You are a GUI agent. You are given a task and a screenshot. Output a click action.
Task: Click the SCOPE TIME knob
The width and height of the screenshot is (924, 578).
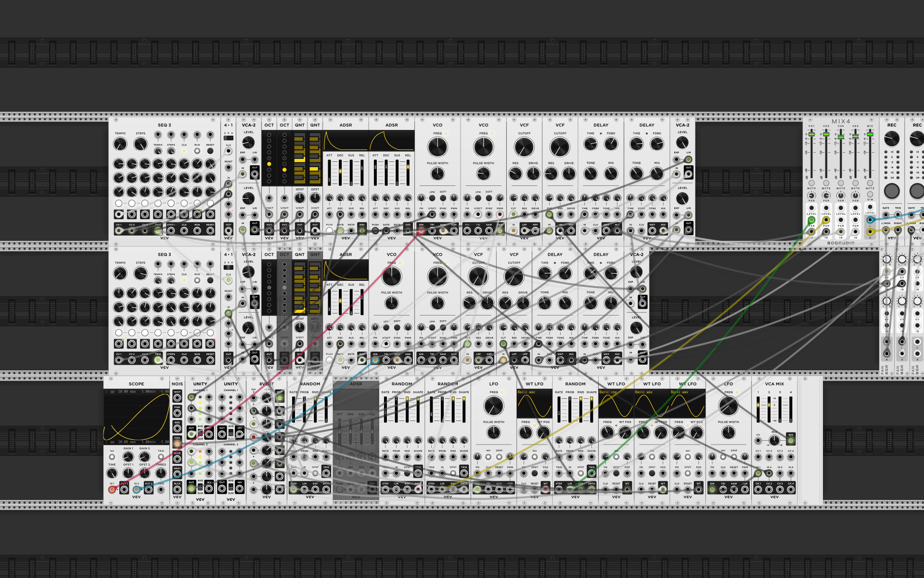click(x=112, y=473)
